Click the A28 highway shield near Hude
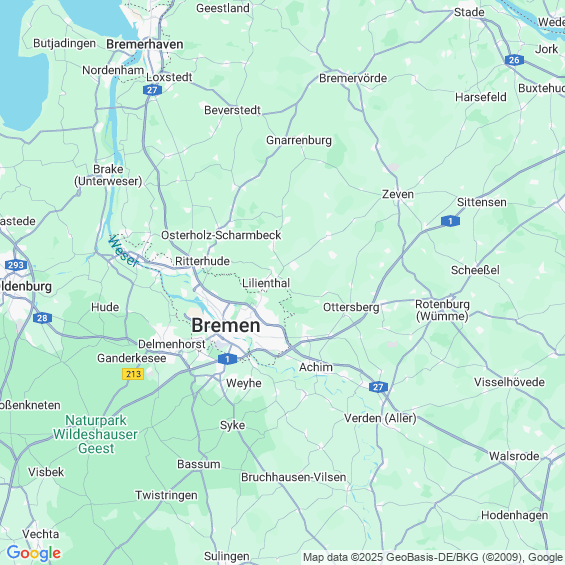Viewport: 565px width, 565px height. [42, 318]
